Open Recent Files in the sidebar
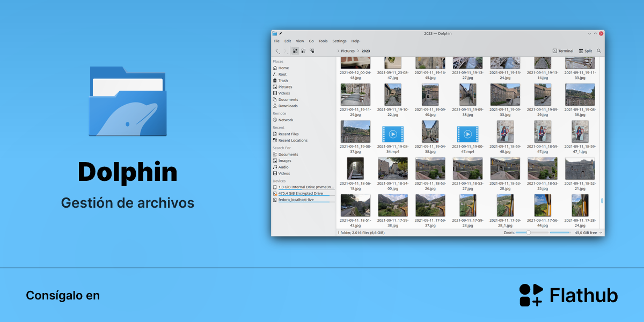Image resolution: width=644 pixels, height=322 pixels. [x=303, y=134]
